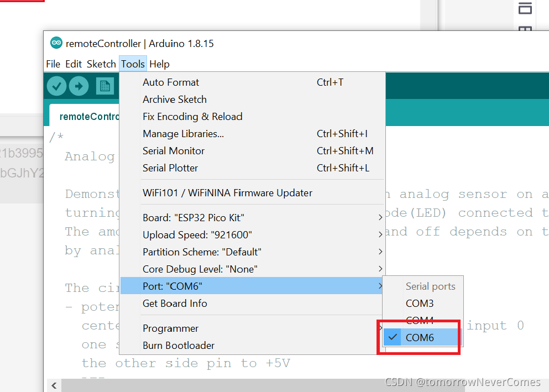Open Manage Libraries...
Image resolution: width=549 pixels, height=392 pixels.
[x=252, y=134]
